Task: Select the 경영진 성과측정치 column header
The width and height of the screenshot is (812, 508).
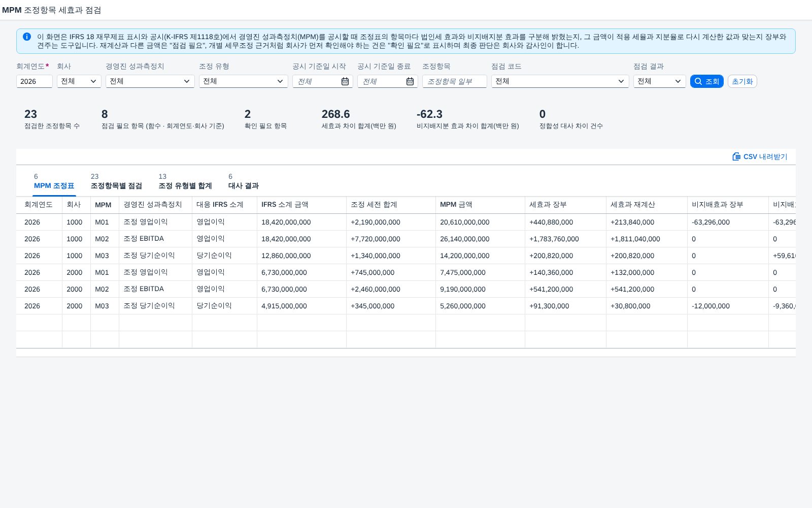Action: click(x=155, y=205)
